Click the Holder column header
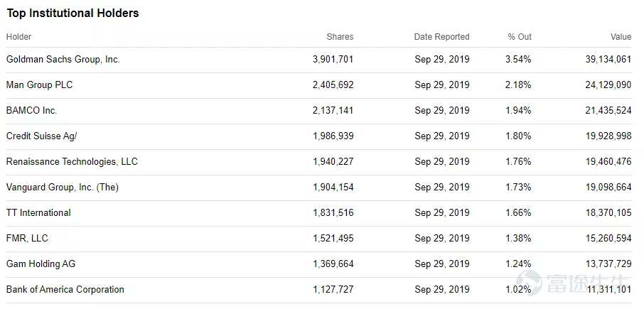Viewport: 644px width, 309px height. point(18,37)
